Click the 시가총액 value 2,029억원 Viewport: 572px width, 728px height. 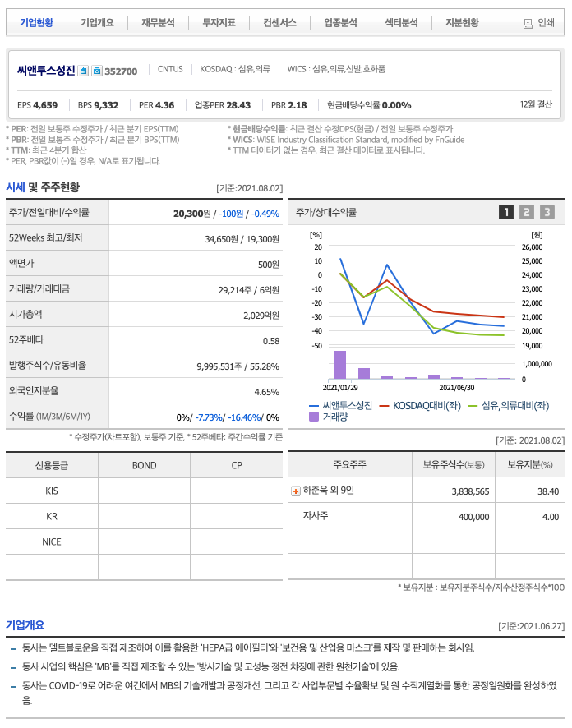(261, 316)
